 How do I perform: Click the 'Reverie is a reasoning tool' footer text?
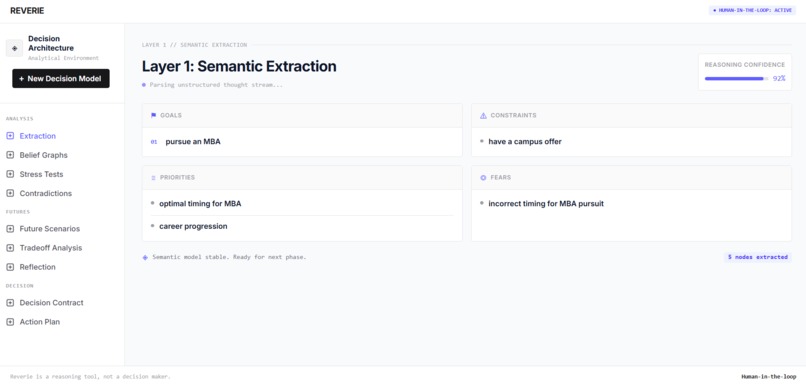90,377
